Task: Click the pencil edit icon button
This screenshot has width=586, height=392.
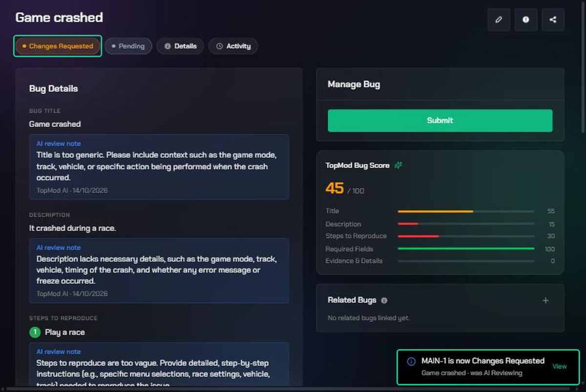Action: [x=499, y=20]
